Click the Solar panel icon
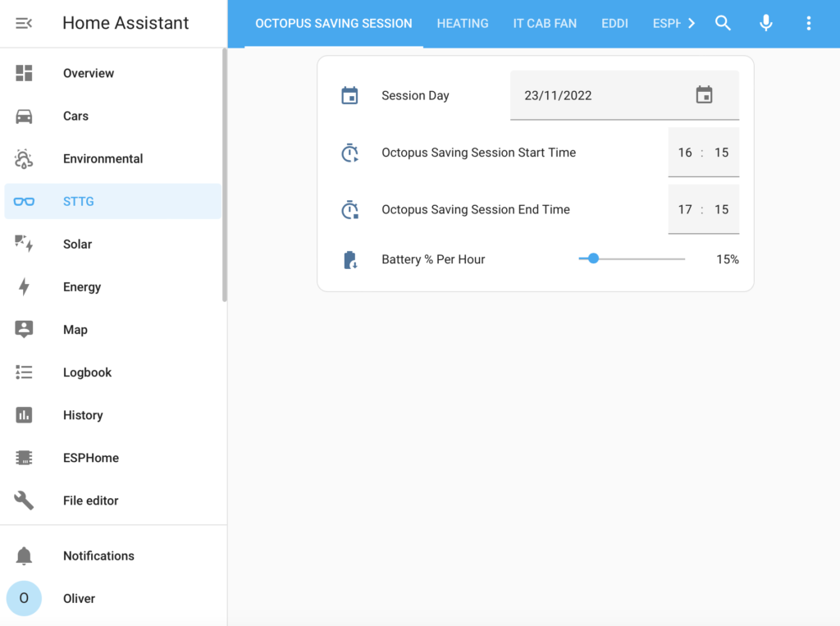840x626 pixels. click(24, 244)
